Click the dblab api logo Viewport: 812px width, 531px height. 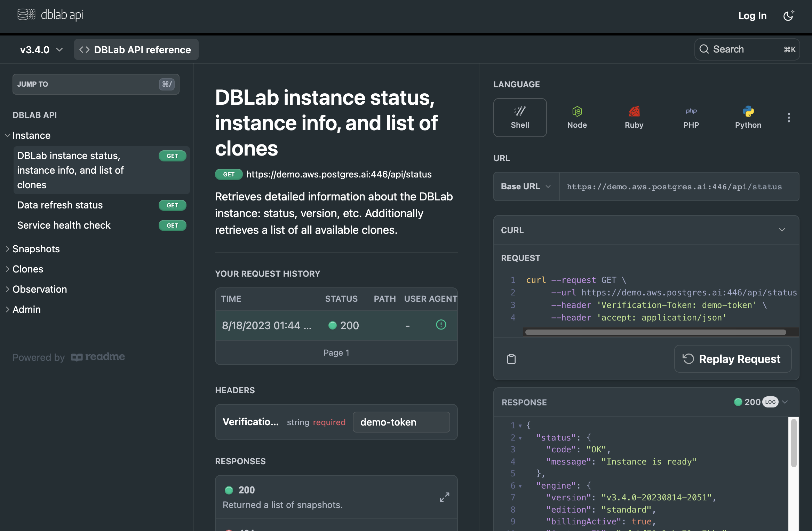(x=50, y=15)
